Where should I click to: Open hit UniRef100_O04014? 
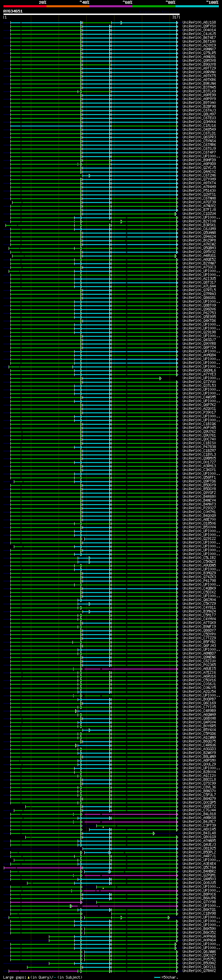pyautogui.click(x=199, y=30)
